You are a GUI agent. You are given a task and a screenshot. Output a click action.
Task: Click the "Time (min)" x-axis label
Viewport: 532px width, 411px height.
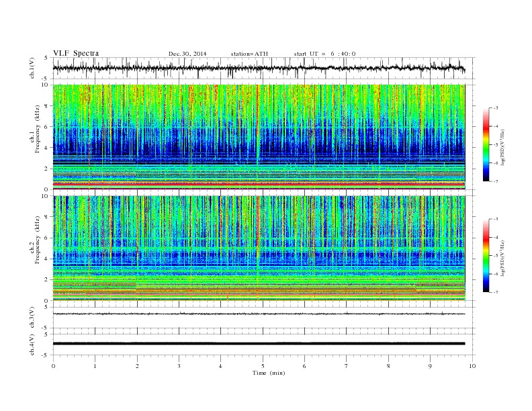click(269, 373)
